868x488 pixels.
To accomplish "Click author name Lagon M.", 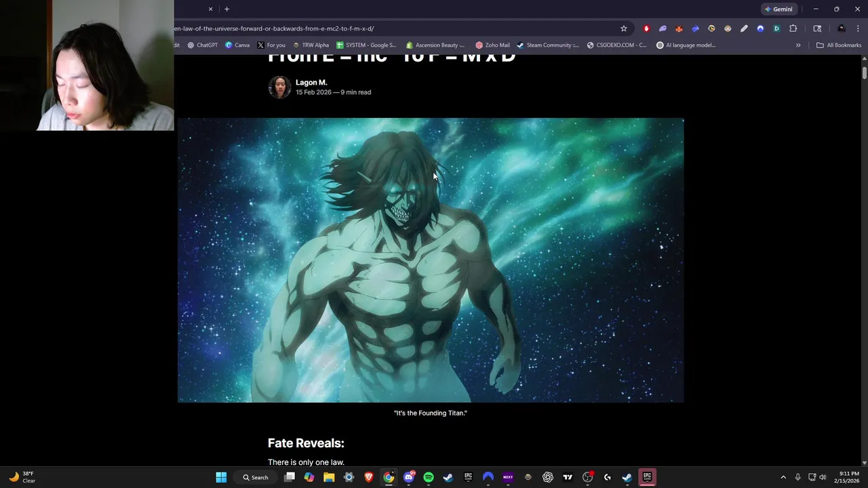I will pyautogui.click(x=311, y=83).
